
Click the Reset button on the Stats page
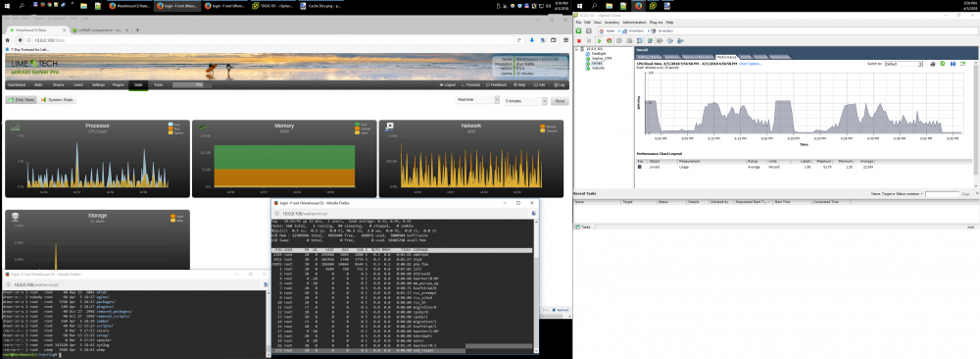click(560, 100)
